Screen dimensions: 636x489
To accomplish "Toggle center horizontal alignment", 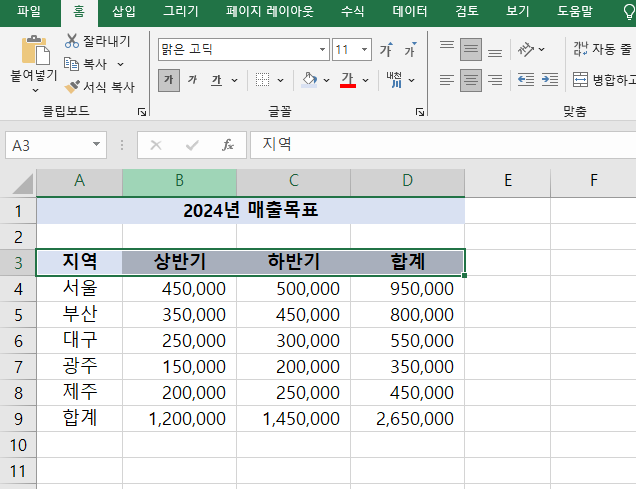I will [x=471, y=80].
